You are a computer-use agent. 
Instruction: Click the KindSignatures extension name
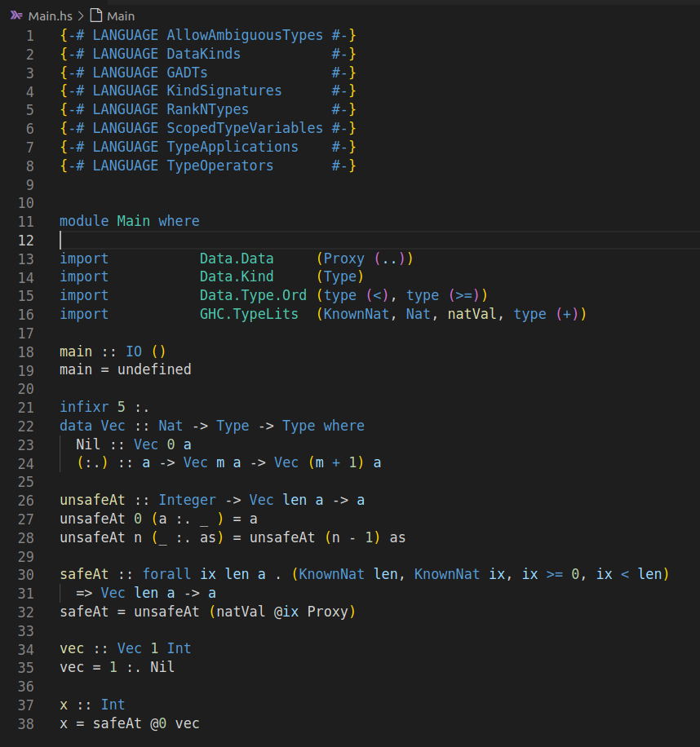tap(224, 91)
